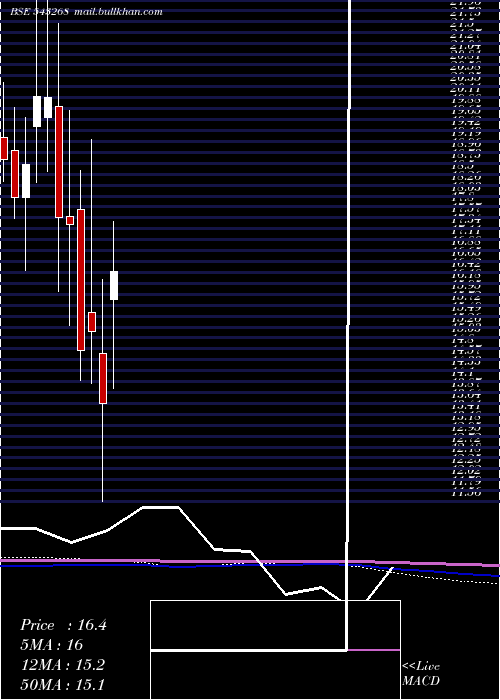This screenshot has height=700, width=500.
Task: Click the Price : 16.4 readout
Action: point(63,625)
